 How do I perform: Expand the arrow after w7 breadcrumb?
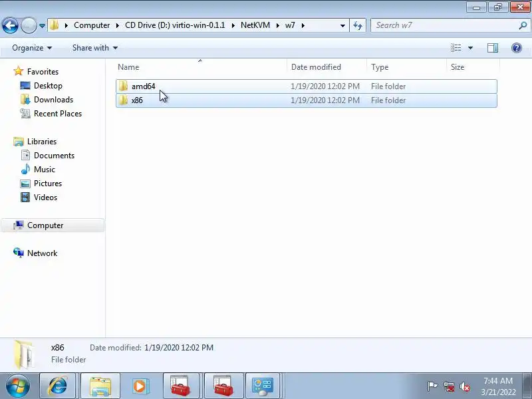(x=303, y=25)
